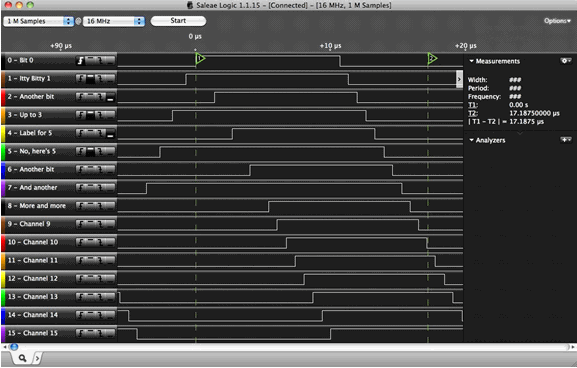Viewport: 577px width, 368px height.
Task: Click the Measurements settings gear icon
Action: [566, 61]
